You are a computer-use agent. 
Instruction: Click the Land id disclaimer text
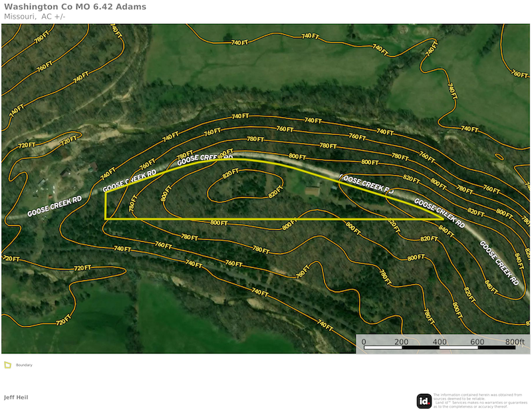coord(477,400)
